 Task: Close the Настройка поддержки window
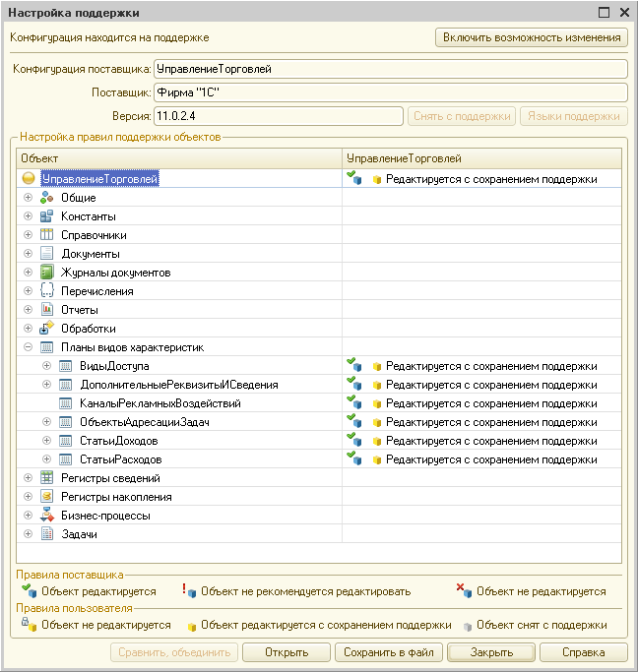pos(624,13)
